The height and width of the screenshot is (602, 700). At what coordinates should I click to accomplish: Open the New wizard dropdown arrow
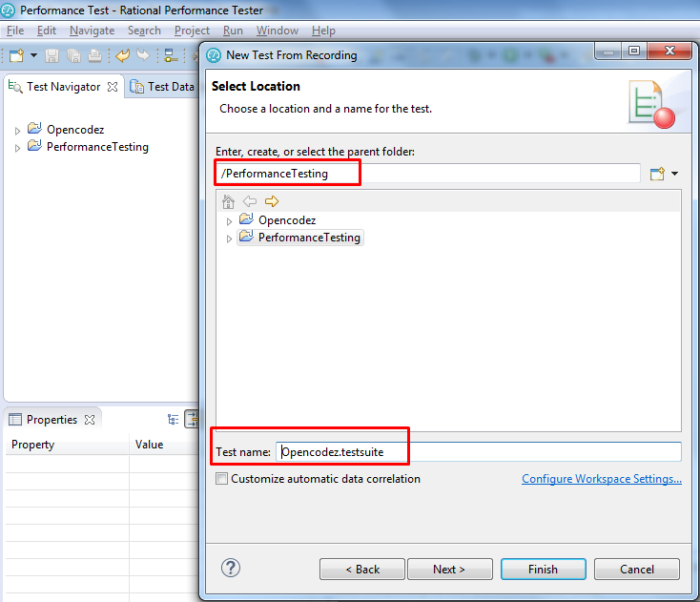[33, 55]
